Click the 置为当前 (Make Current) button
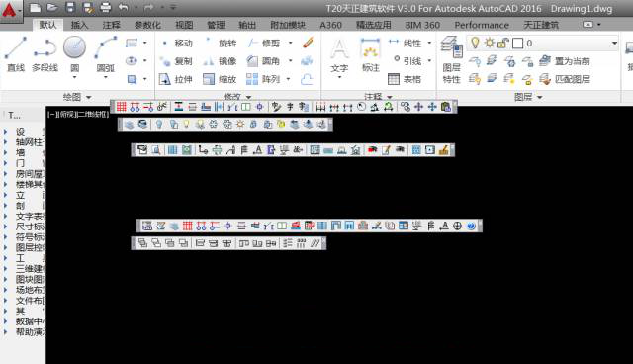Screen dimensions: 633x364 (x=565, y=61)
